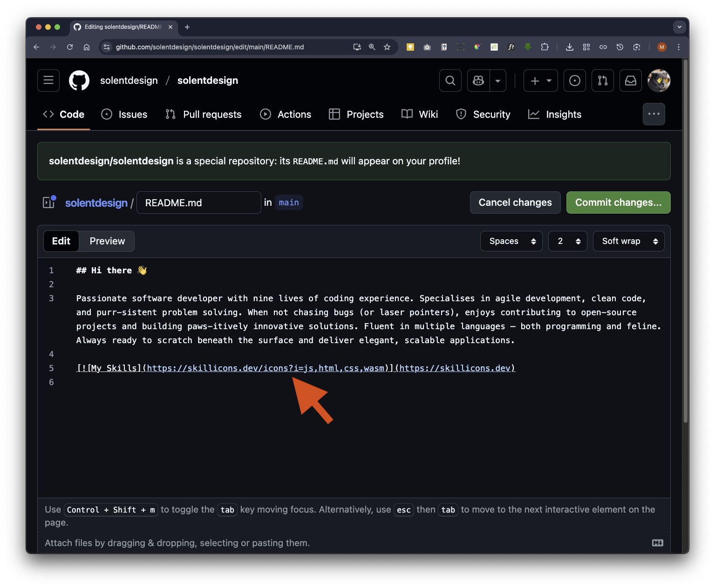Open the Spaces indent mode dropdown
715x588 pixels.
click(x=511, y=241)
